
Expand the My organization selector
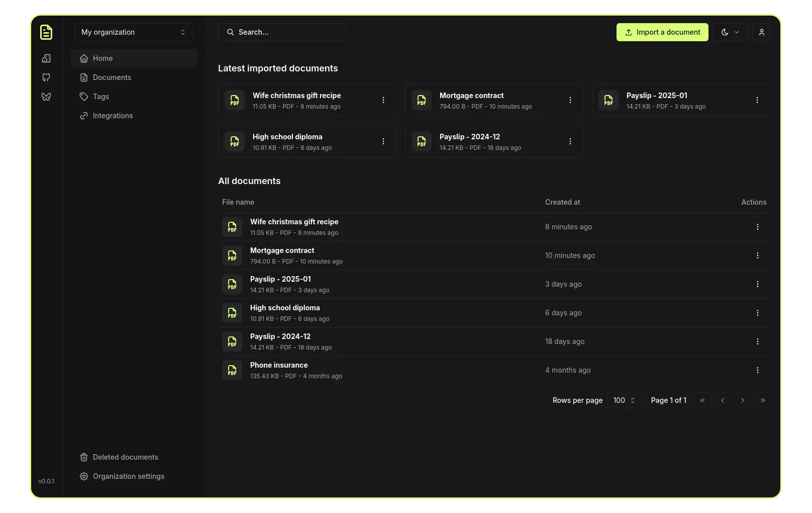pyautogui.click(x=134, y=32)
